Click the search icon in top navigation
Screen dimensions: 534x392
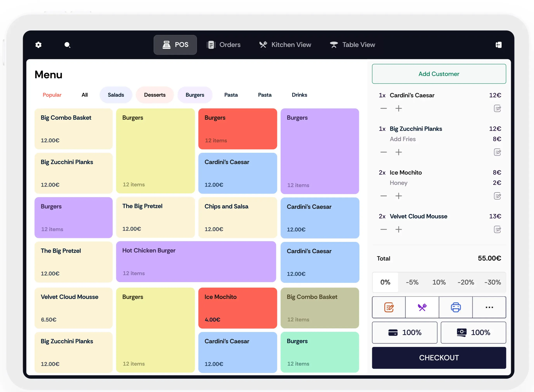pyautogui.click(x=68, y=45)
